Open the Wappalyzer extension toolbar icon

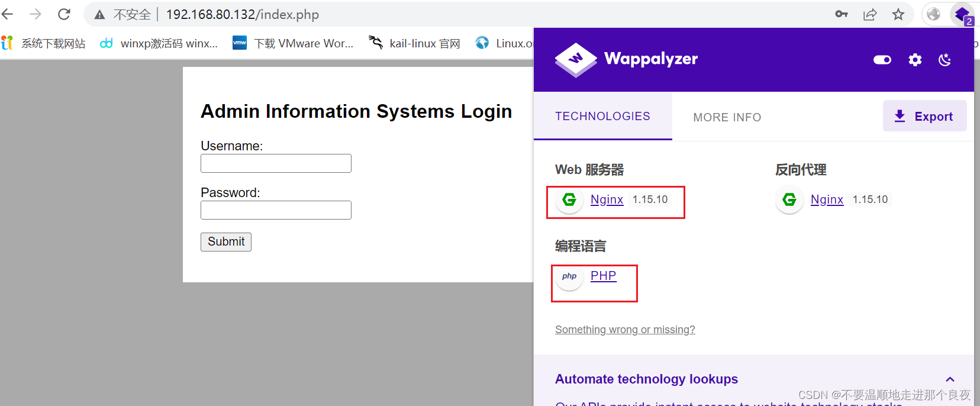(x=962, y=14)
